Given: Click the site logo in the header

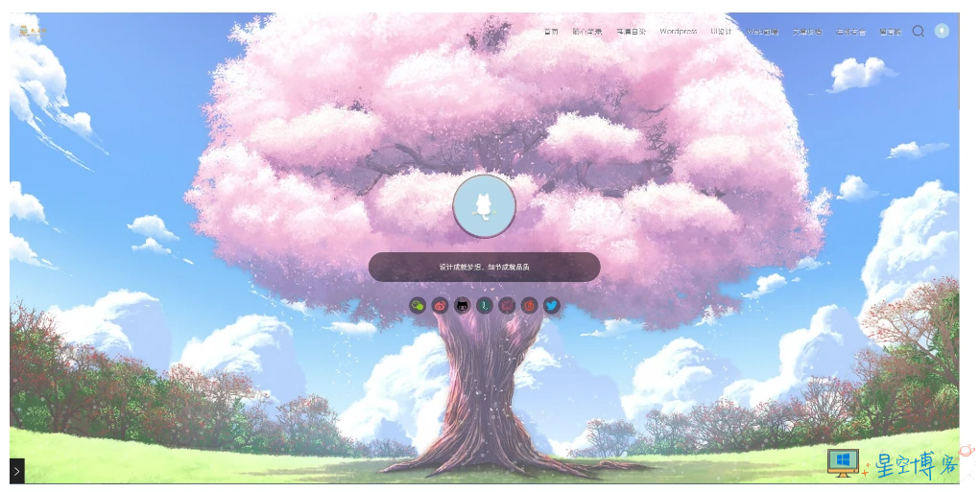Looking at the screenshot, I should [x=33, y=31].
